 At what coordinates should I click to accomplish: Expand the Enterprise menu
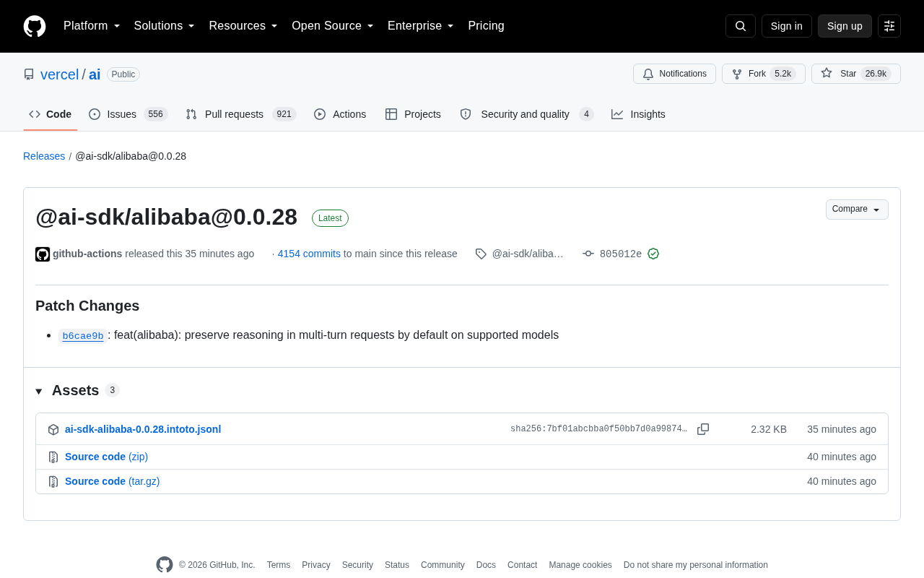coord(421,26)
